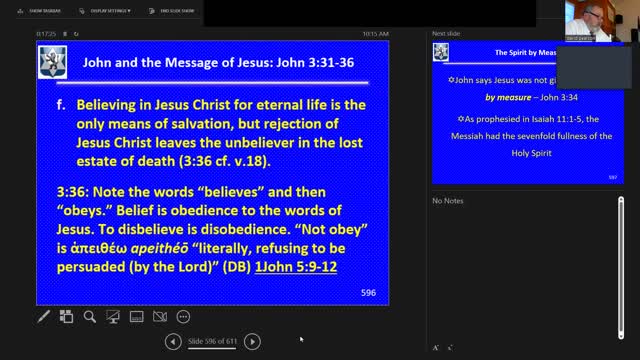Click Show Taskbar

coord(39,11)
